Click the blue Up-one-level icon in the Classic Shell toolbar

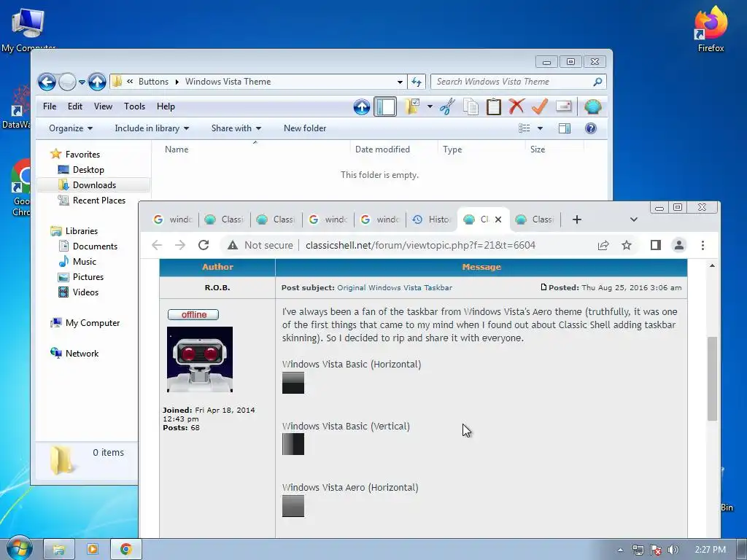point(362,106)
